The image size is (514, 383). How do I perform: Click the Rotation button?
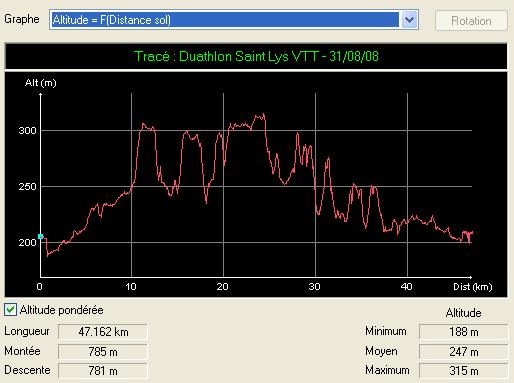(x=471, y=21)
